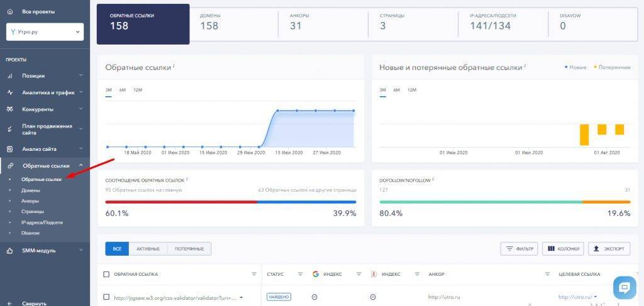Click the Обратные ссылки link icon in sidebar
Image resolution: width=644 pixels, height=306 pixels.
[9, 166]
